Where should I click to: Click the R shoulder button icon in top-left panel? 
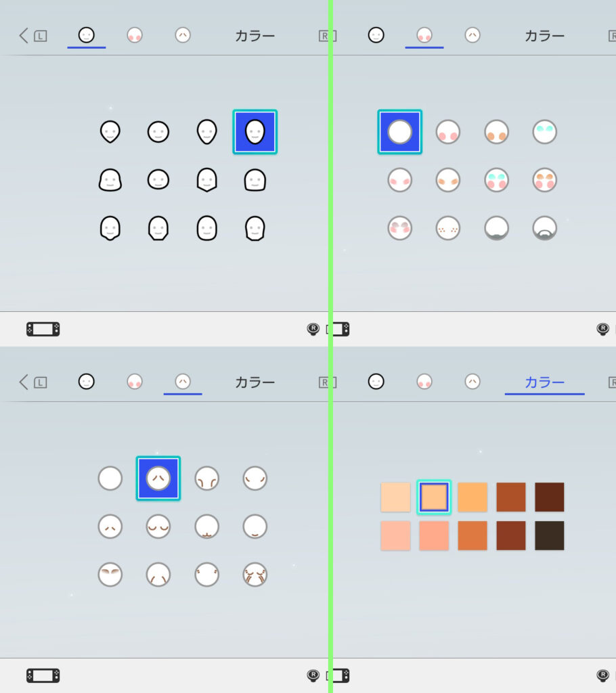327,36
